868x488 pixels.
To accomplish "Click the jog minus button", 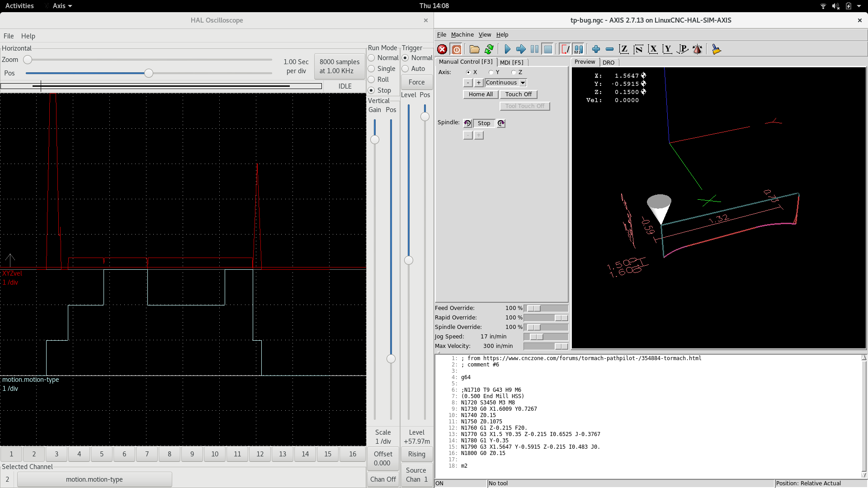I will click(x=468, y=83).
